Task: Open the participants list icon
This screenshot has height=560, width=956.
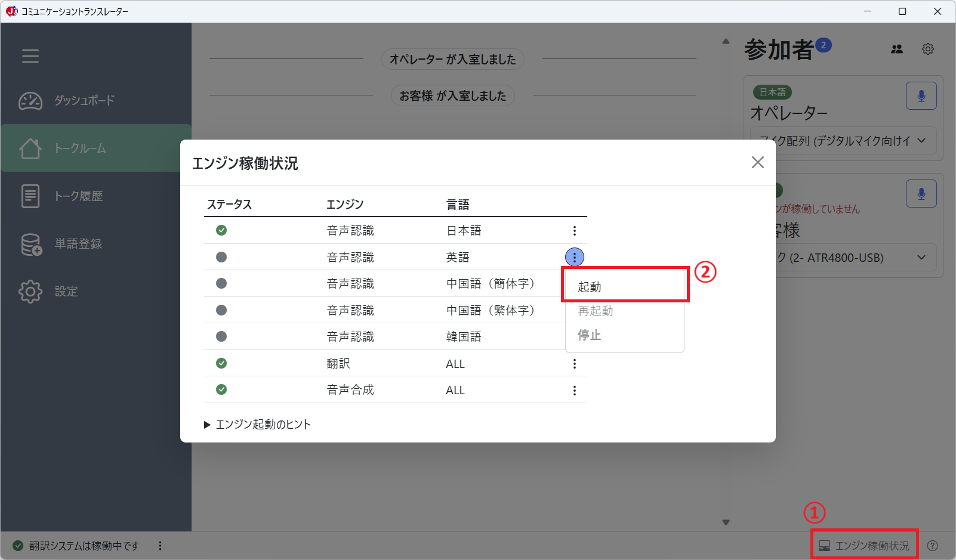Action: click(x=897, y=49)
